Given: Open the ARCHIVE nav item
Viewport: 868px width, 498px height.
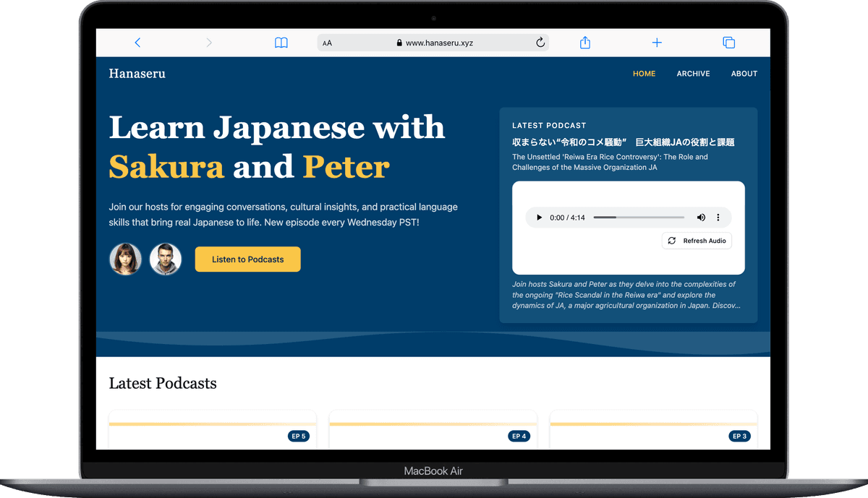Looking at the screenshot, I should click(693, 74).
